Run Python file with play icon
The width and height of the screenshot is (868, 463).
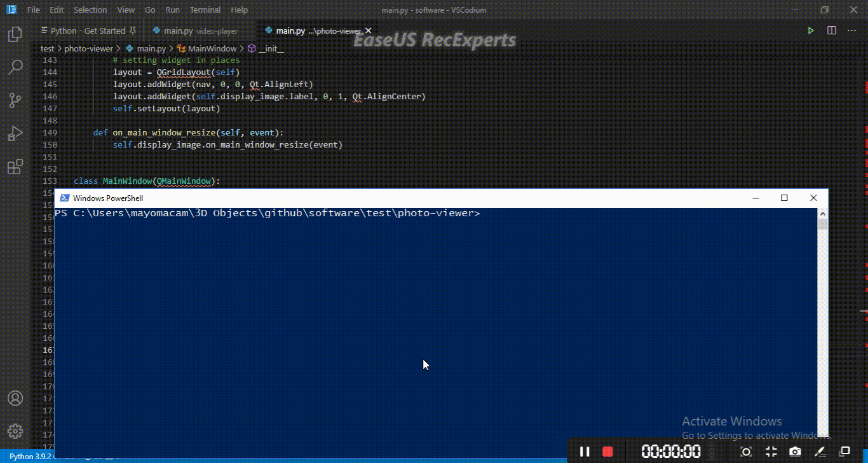(x=811, y=31)
